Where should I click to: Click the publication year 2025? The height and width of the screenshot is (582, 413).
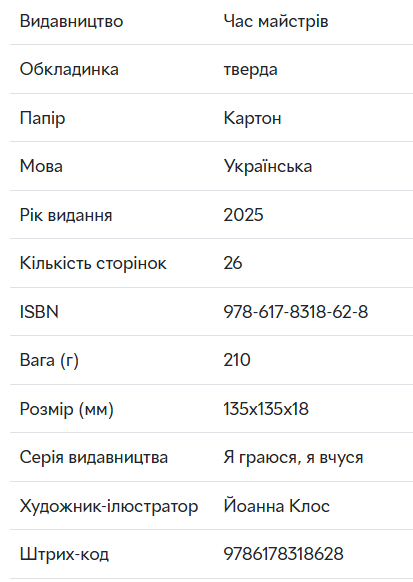tap(243, 215)
